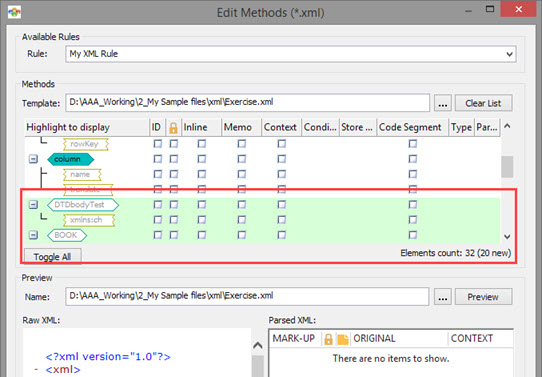Image resolution: width=542 pixels, height=377 pixels.
Task: Browse for Template file with ellipsis button
Action: point(443,103)
